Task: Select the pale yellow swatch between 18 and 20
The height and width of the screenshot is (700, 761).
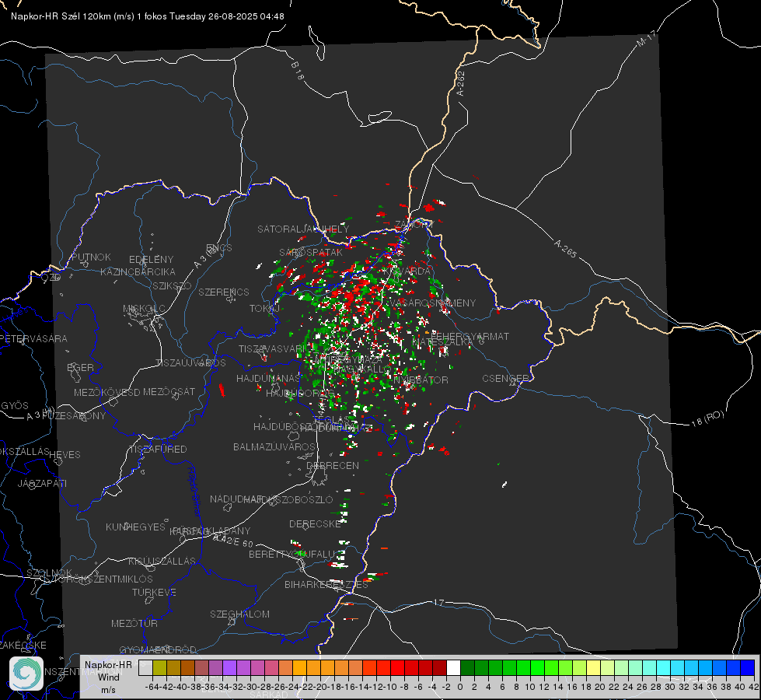Action: click(x=593, y=667)
